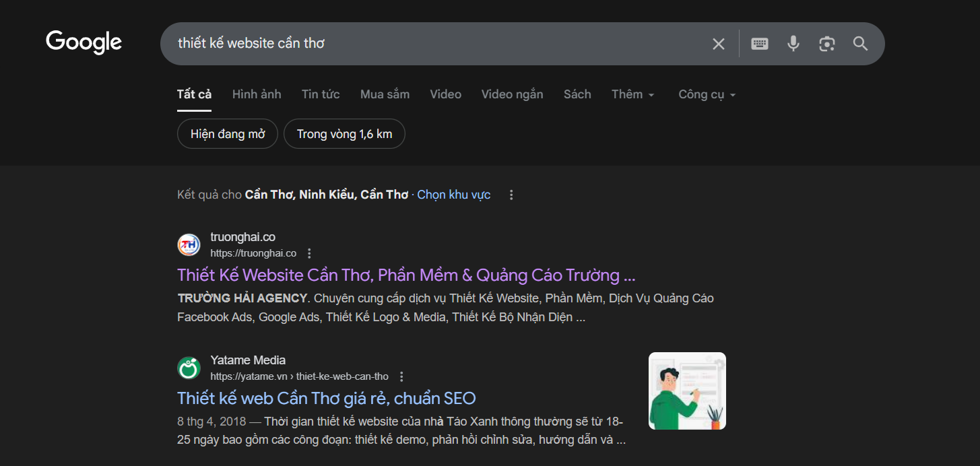Image resolution: width=980 pixels, height=466 pixels.
Task: Click the truonghai.co site favicon
Action: point(189,245)
